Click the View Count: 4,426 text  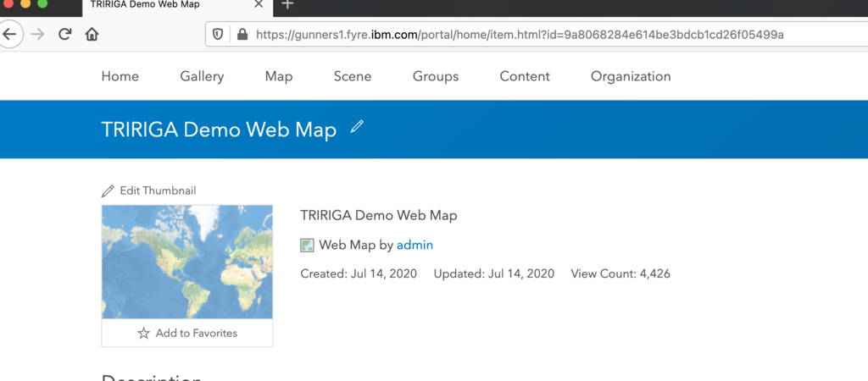coord(620,273)
